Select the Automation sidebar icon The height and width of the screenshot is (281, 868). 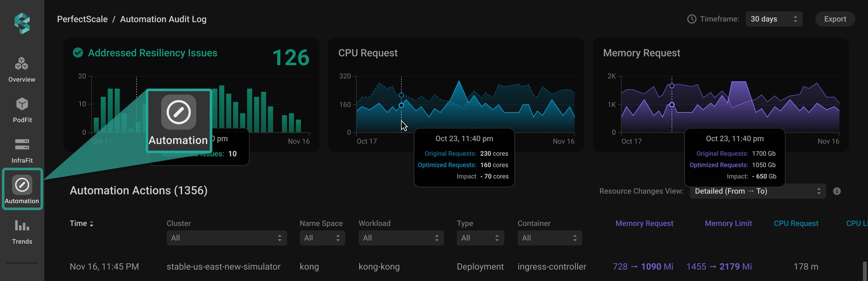(22, 189)
